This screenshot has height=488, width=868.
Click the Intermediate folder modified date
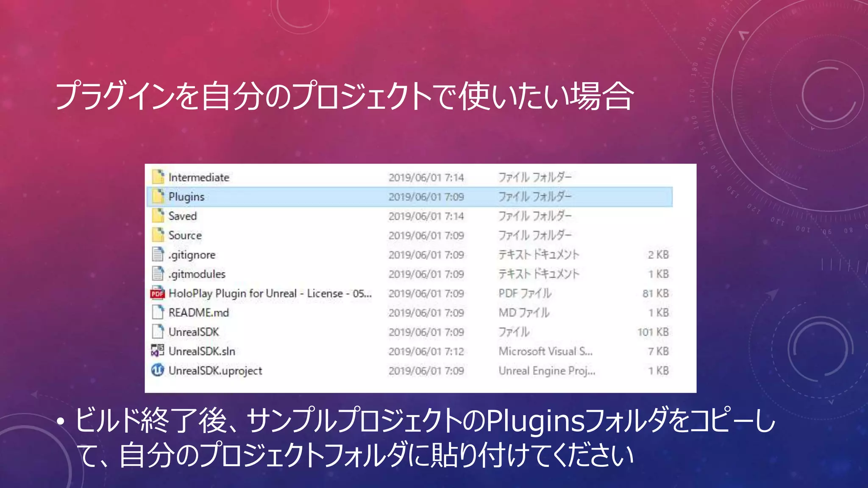[426, 177]
